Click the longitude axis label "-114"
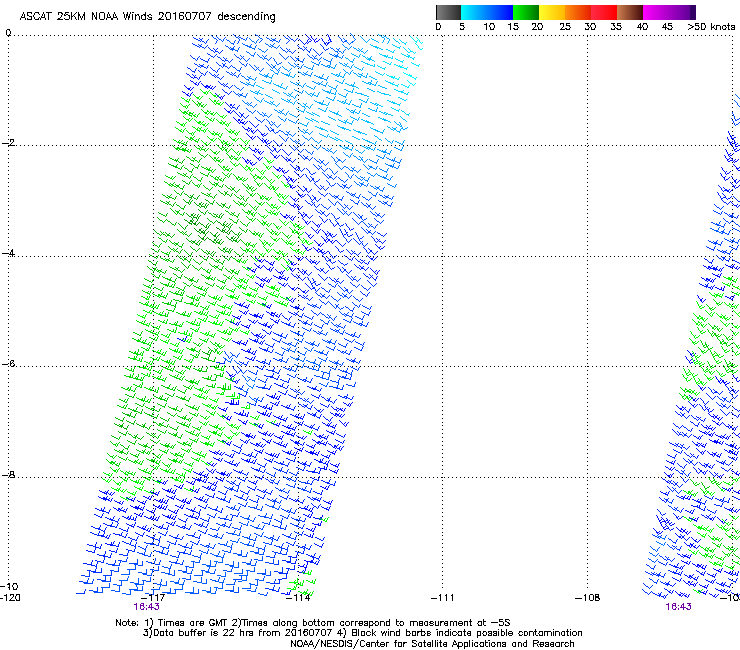The height and width of the screenshot is (650, 740). (x=298, y=598)
